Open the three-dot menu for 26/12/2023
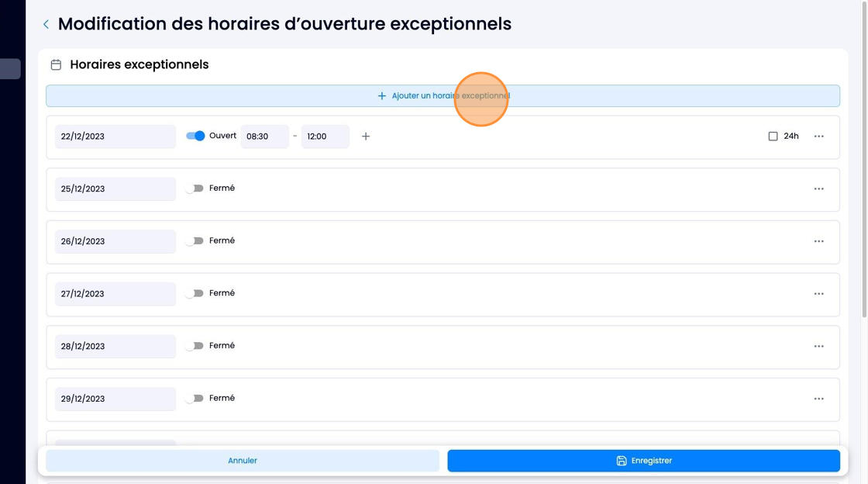 pyautogui.click(x=818, y=241)
